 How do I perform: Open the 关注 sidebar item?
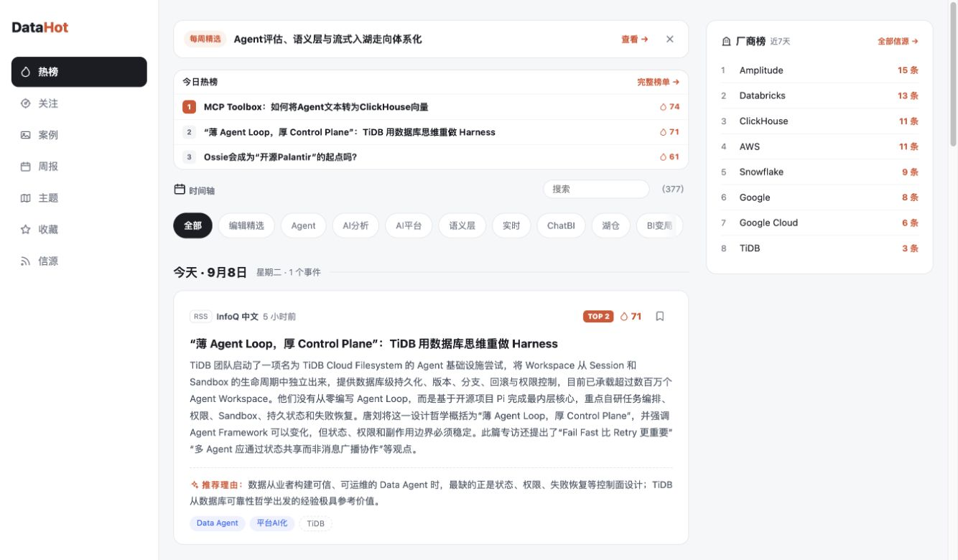79,103
